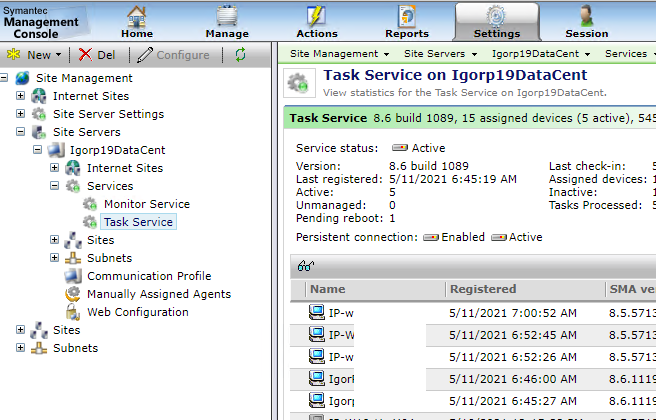
Task: Open Manually Assigned Agents tree item
Action: pyautogui.click(x=159, y=294)
